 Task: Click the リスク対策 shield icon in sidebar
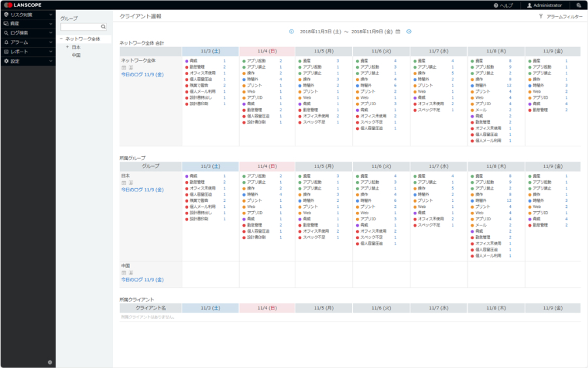[x=6, y=14]
